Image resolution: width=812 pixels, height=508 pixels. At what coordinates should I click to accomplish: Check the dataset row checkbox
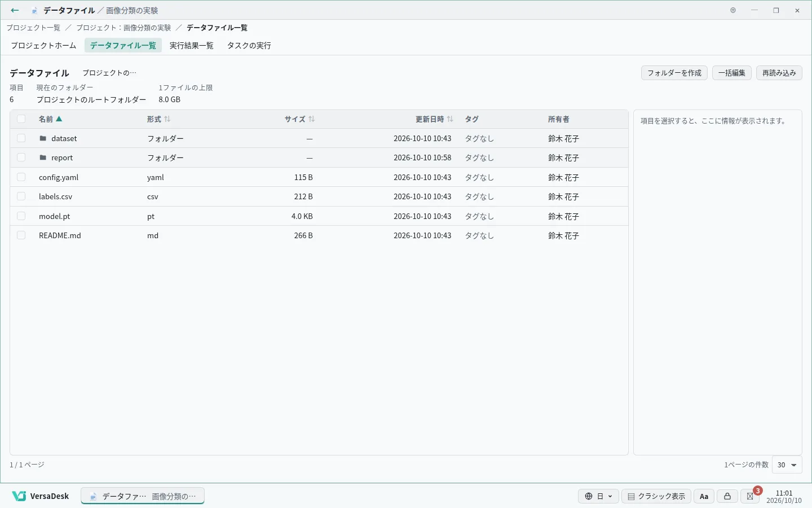click(21, 138)
